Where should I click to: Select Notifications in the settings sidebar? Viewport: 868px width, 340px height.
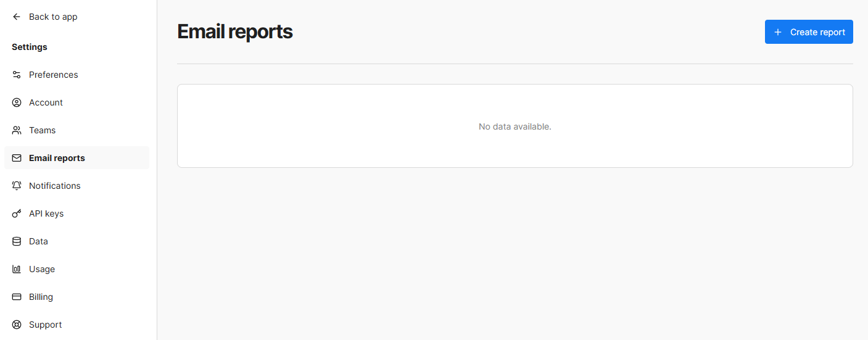(55, 186)
